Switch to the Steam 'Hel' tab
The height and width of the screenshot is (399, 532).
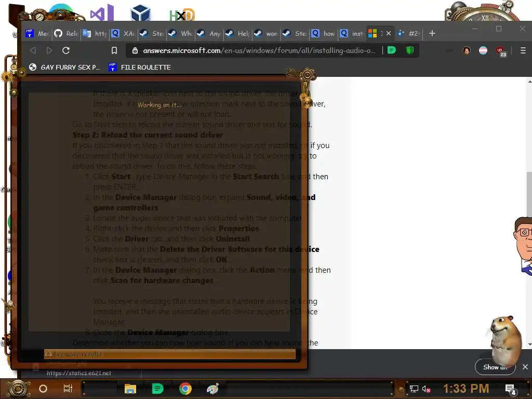[237, 33]
